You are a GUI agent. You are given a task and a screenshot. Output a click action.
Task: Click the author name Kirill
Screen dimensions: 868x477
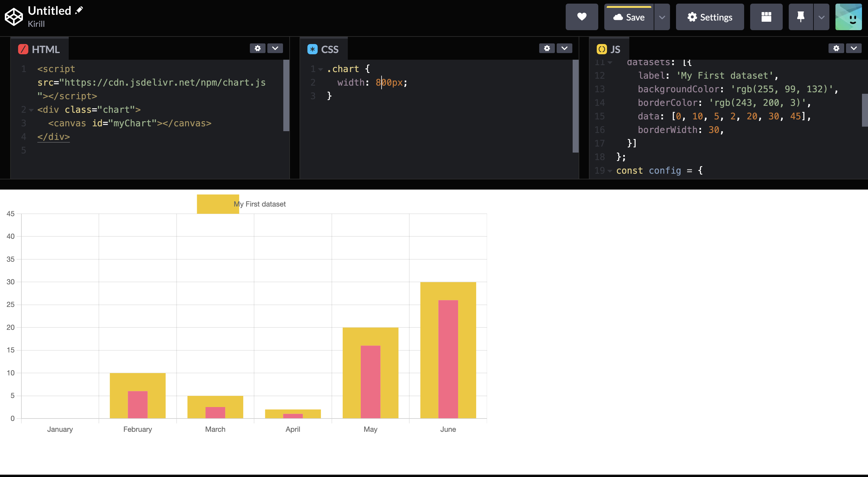tap(36, 24)
